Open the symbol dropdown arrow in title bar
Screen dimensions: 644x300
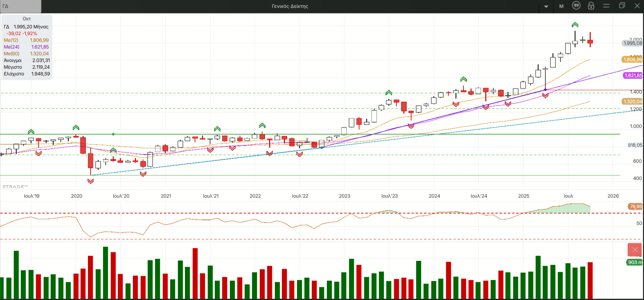546,6
